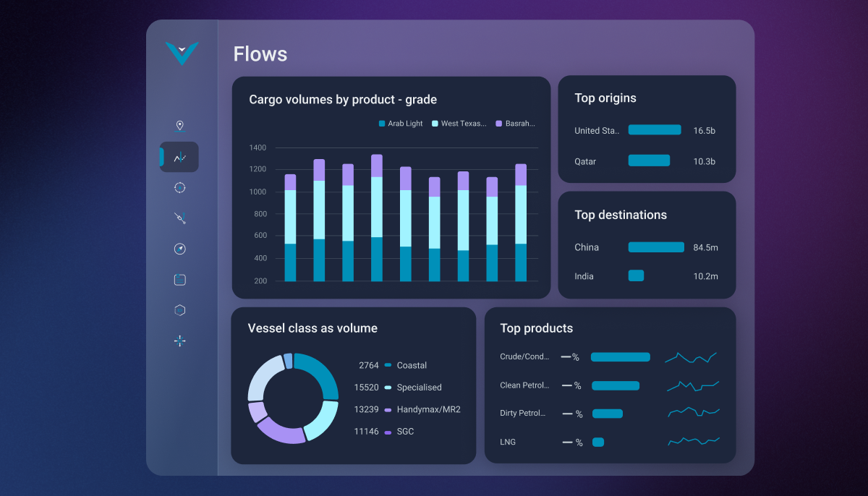Click the Arab Light color swatch
This screenshot has height=496, width=868.
point(381,124)
